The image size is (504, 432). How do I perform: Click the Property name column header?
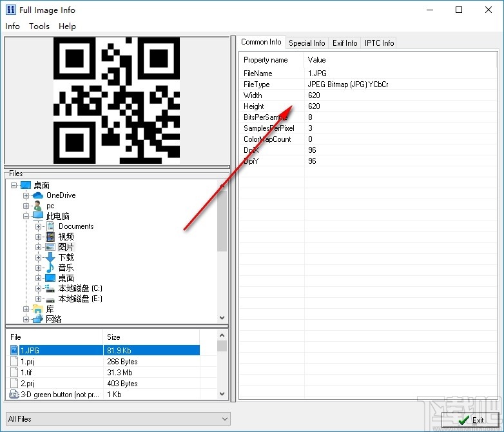pos(272,60)
